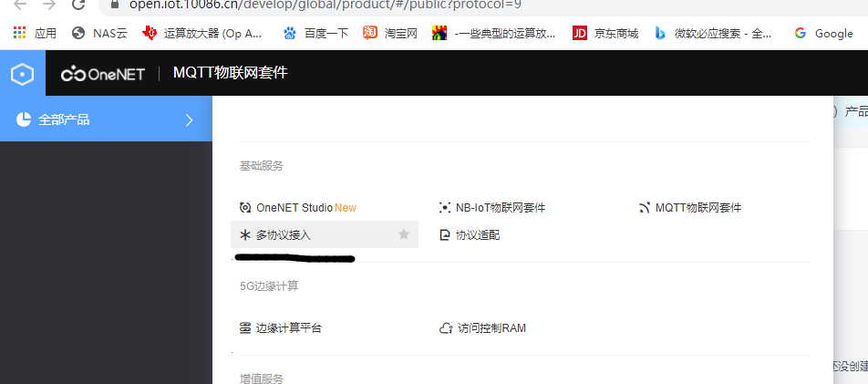Image resolution: width=868 pixels, height=384 pixels.
Task: Click the address bar URL
Action: coord(325,5)
